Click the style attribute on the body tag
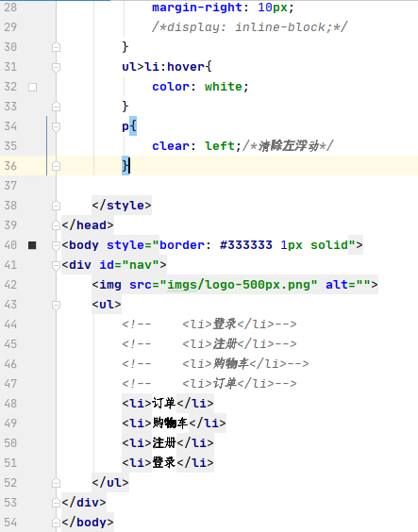Screen dimensions: 418x532 [x=125, y=245]
